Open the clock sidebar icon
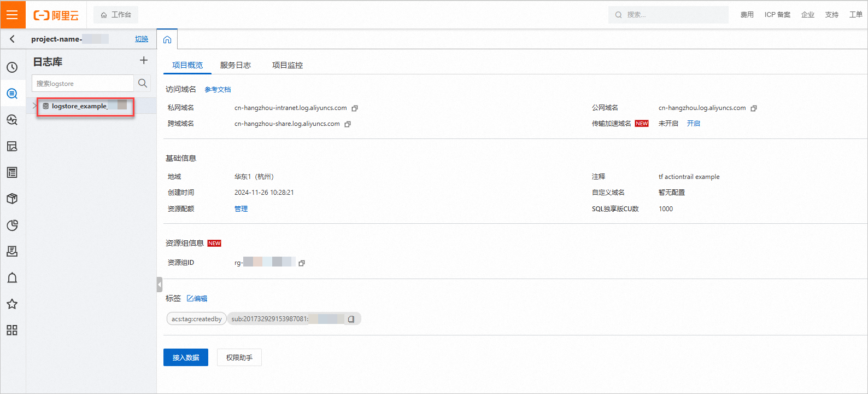 [12, 67]
